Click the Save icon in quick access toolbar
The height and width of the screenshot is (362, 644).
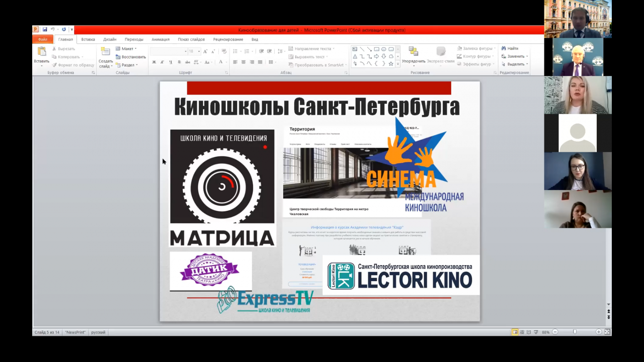pyautogui.click(x=45, y=30)
